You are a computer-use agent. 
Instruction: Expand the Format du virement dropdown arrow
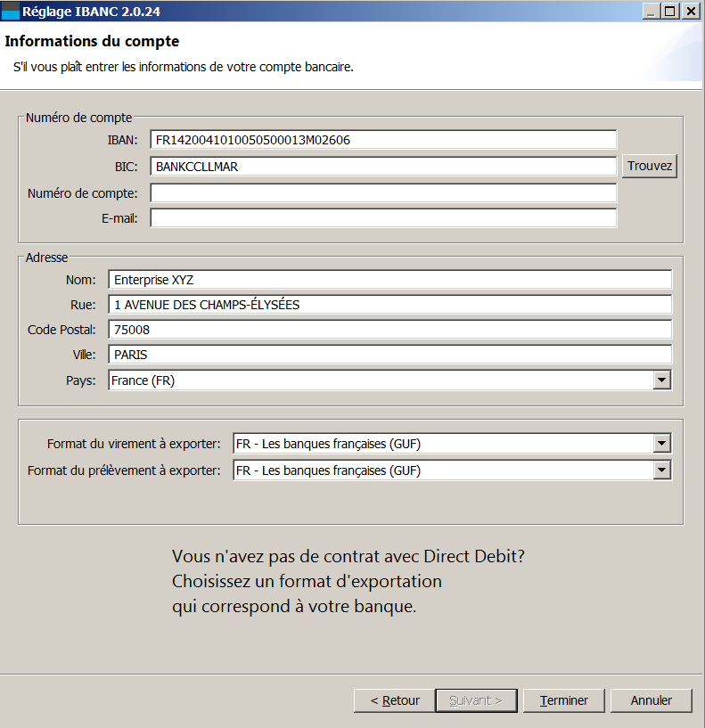pyautogui.click(x=662, y=444)
